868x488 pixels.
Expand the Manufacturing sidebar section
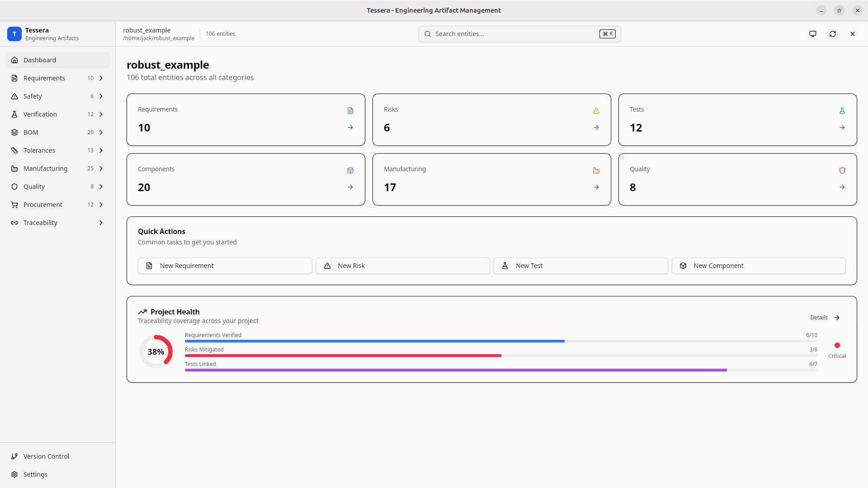(x=101, y=168)
